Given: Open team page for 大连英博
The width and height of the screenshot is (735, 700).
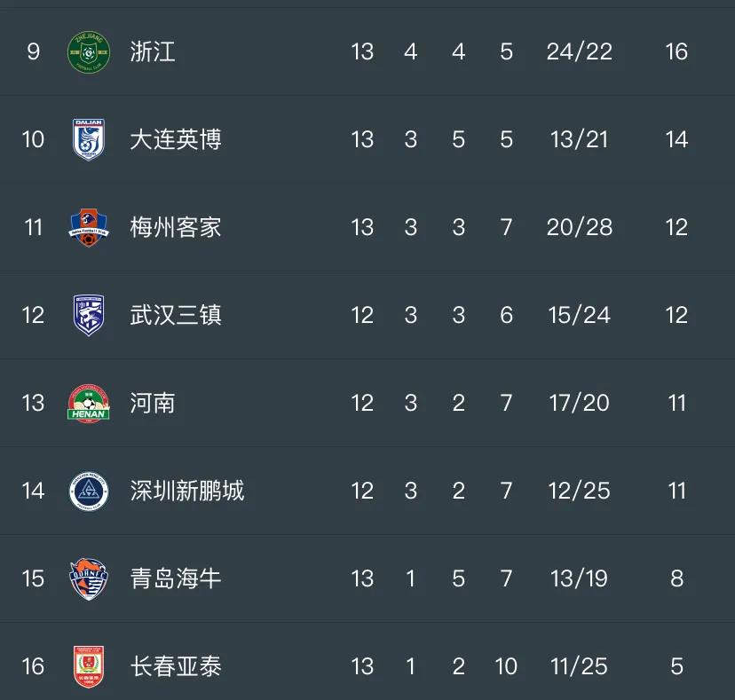Looking at the screenshot, I should (175, 139).
